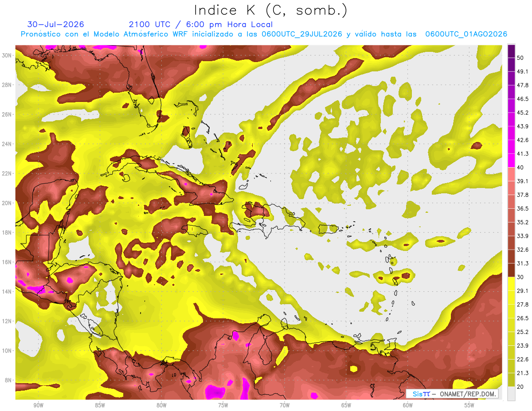Viewport: 532px width, 411px height.
Task: Click the colorbar value "46.5"
Action: click(x=523, y=99)
